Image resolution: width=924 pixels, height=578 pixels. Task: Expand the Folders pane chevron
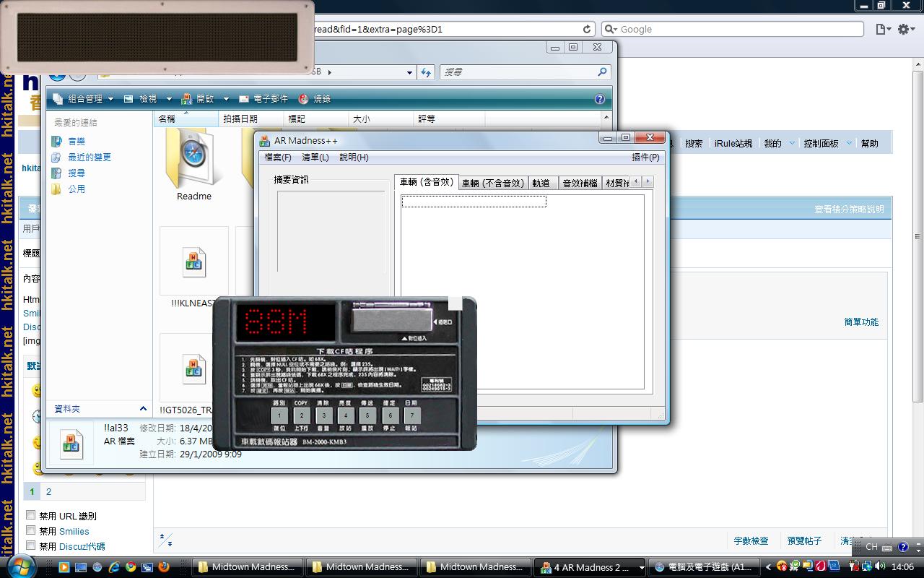point(143,409)
